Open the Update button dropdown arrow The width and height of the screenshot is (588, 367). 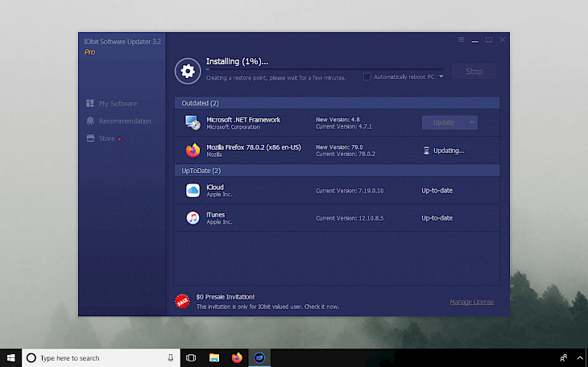click(x=472, y=122)
